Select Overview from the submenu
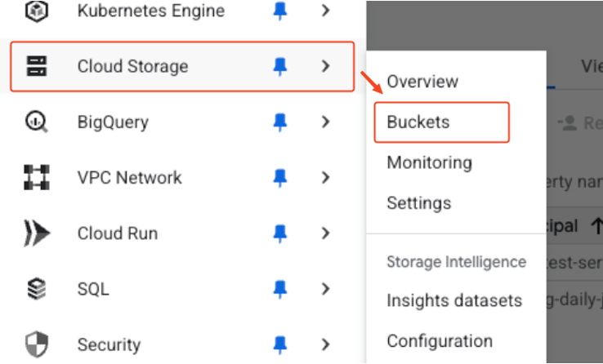Screen dimensions: 603x364 click(422, 82)
